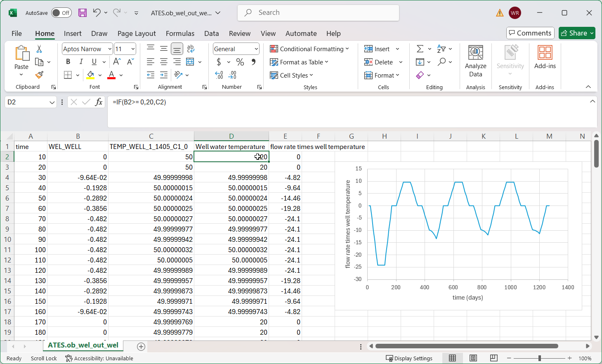
Task: Open the font name dropdown
Action: point(110,49)
